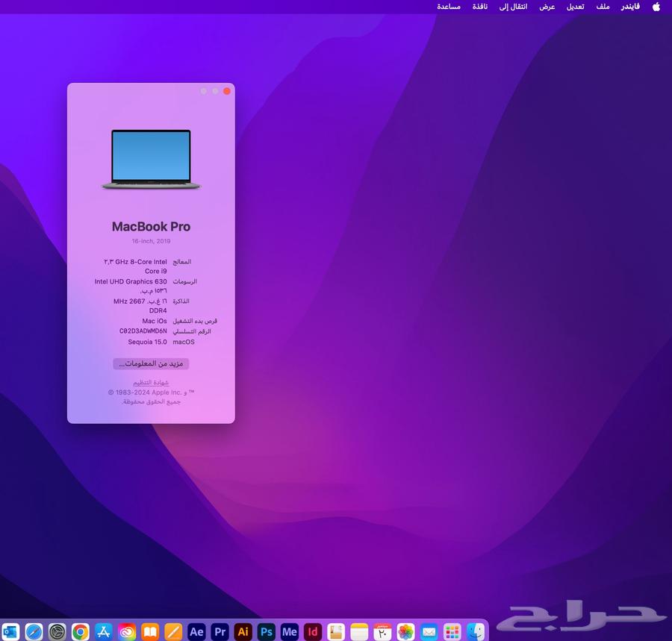Open System Settings from the Dock

coord(56,631)
